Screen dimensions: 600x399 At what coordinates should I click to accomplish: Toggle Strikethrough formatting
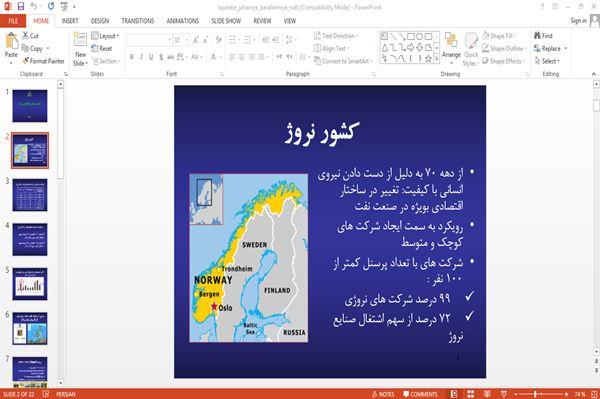point(170,57)
